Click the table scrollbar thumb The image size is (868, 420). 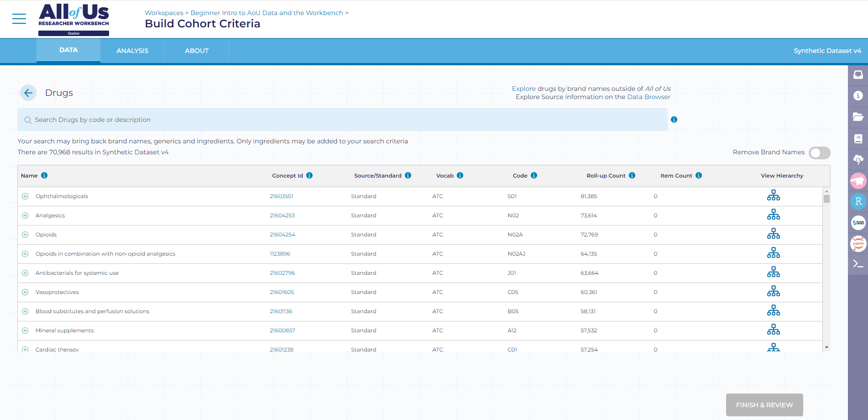[826, 199]
